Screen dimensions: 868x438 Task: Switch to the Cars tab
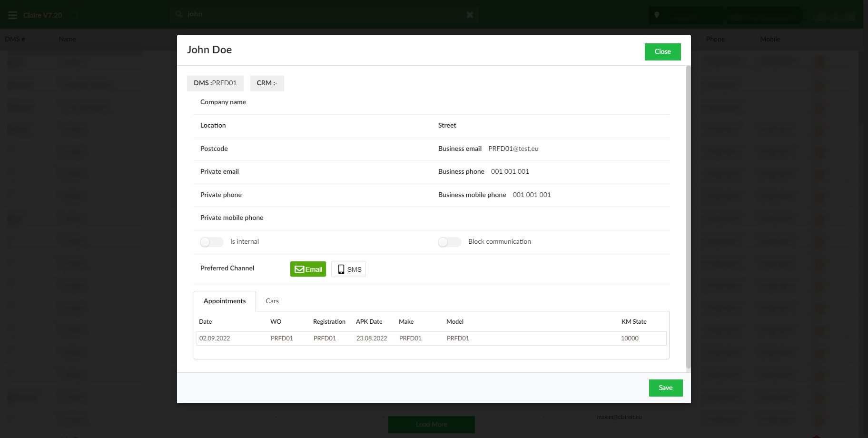point(272,301)
